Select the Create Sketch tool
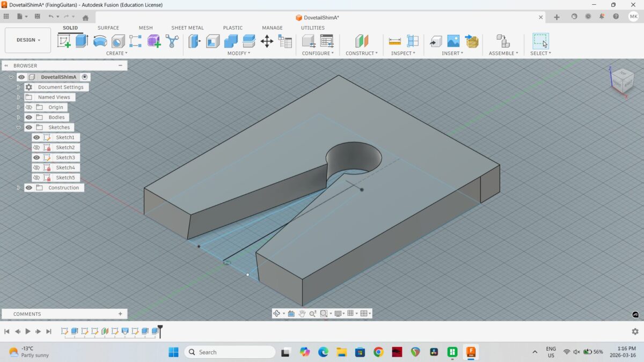The image size is (644, 362). [64, 41]
